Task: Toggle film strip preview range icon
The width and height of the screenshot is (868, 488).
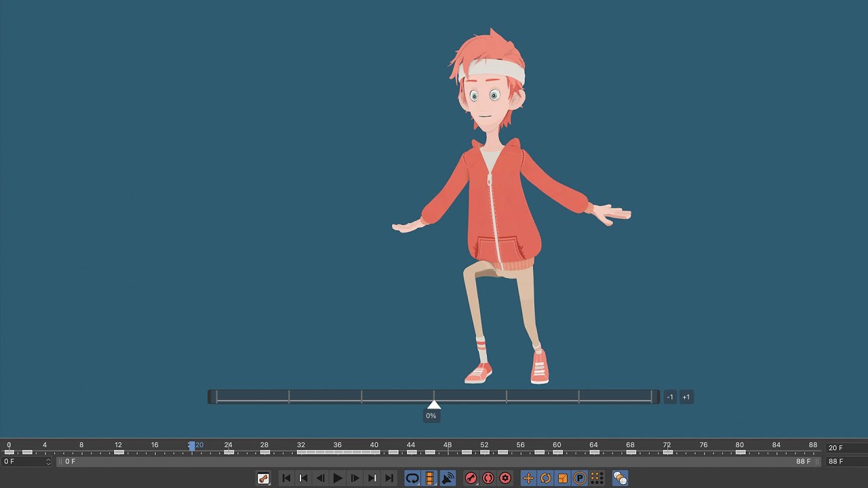Action: (429, 479)
